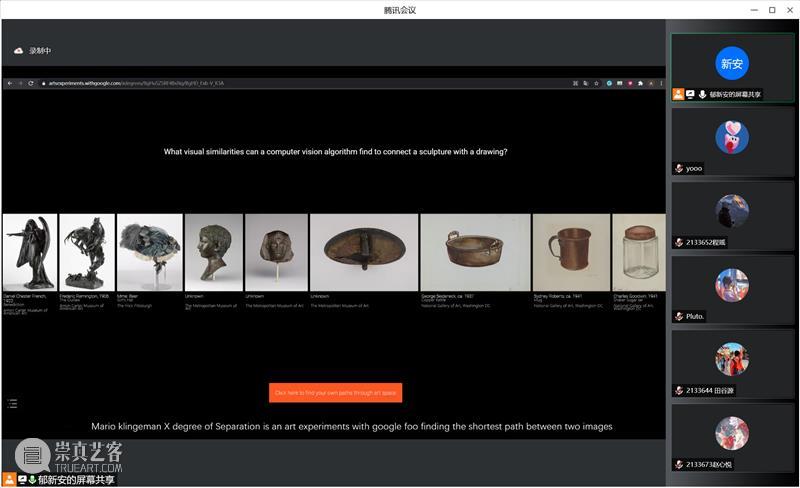Viewport: 800px width, 488px height.
Task: Select the Sydney Roberts mug drawing
Action: tap(570, 252)
